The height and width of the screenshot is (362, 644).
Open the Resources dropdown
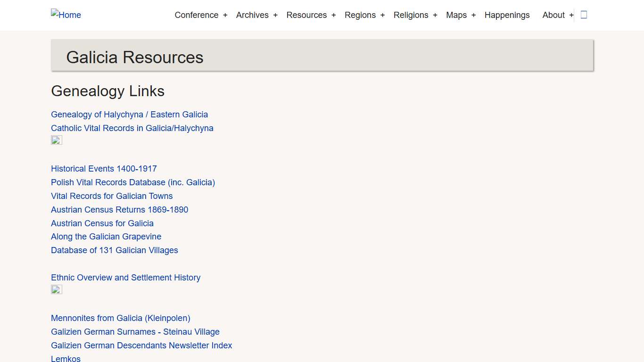[306, 15]
